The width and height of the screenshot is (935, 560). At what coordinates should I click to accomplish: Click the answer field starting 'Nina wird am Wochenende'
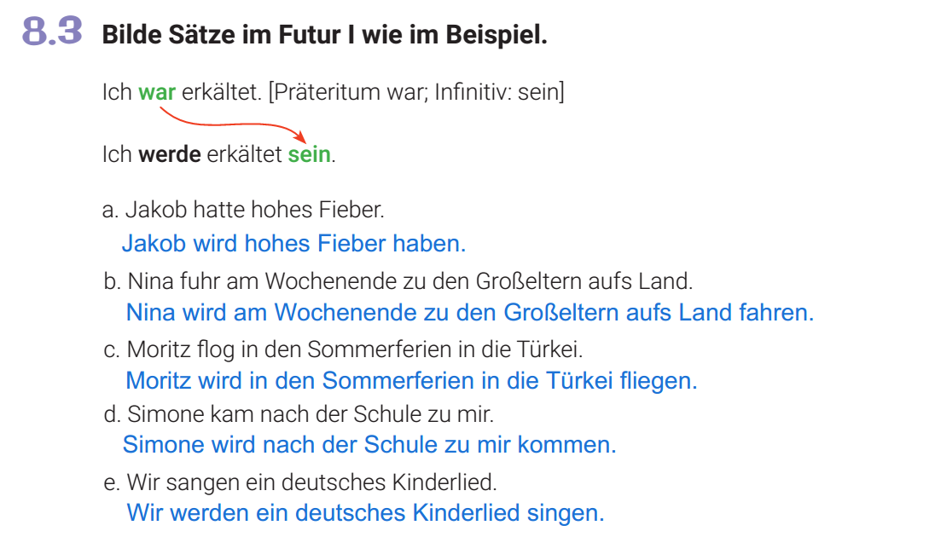[469, 313]
